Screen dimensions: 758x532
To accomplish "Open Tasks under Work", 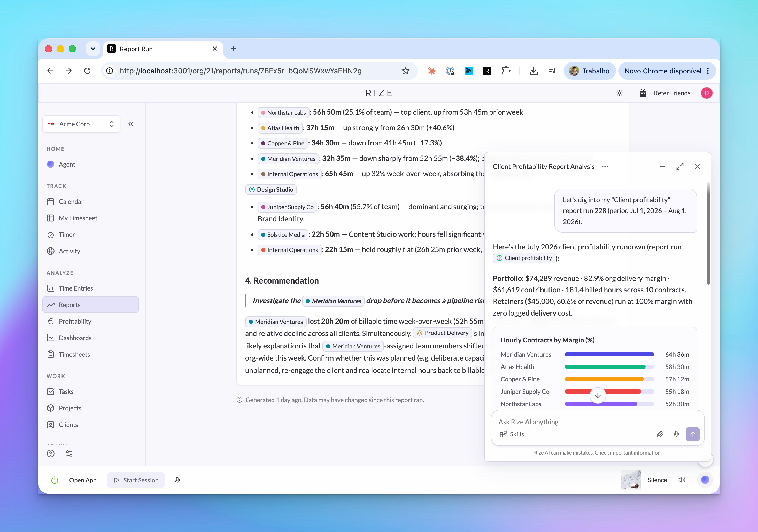I will (90, 392).
